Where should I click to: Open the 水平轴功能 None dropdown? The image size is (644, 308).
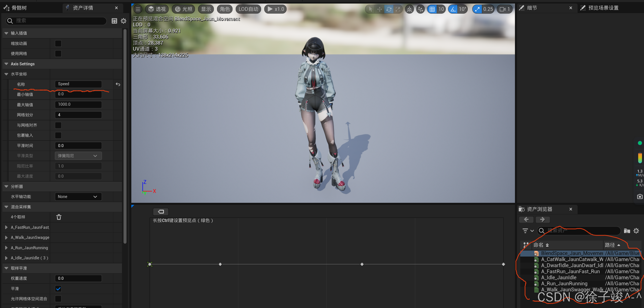click(x=78, y=197)
